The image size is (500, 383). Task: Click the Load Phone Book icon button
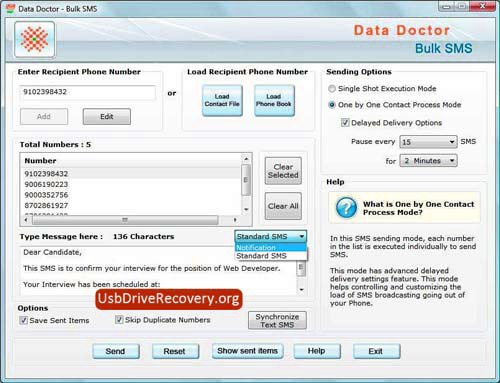click(274, 100)
